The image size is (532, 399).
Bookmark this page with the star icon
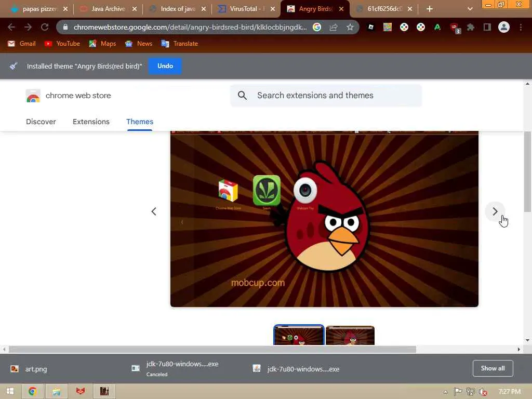click(350, 27)
